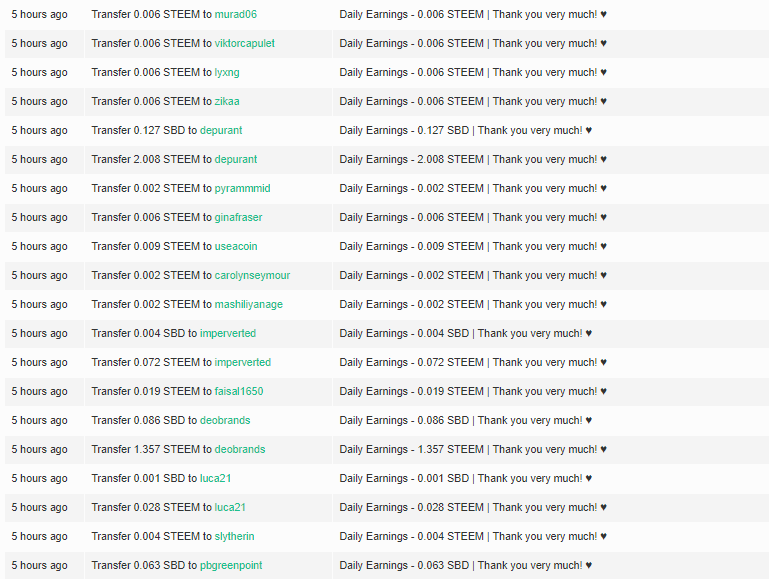Open the ginafraser account link
The height and width of the screenshot is (579, 769).
coord(238,217)
